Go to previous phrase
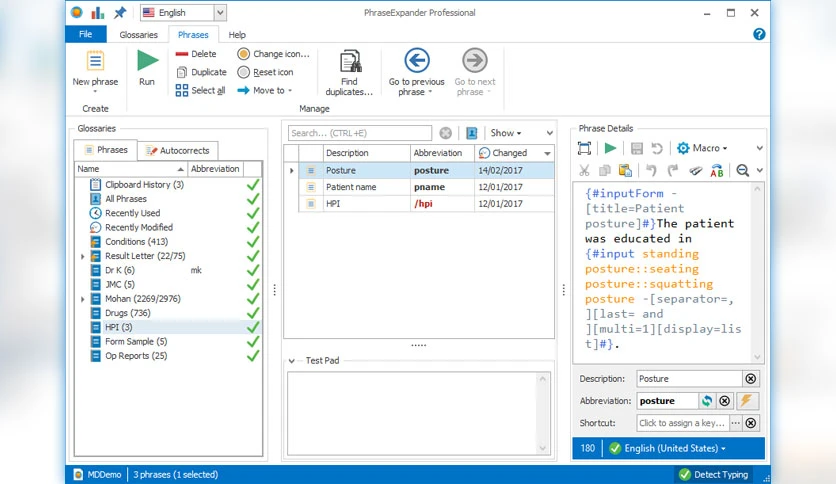 [416, 72]
